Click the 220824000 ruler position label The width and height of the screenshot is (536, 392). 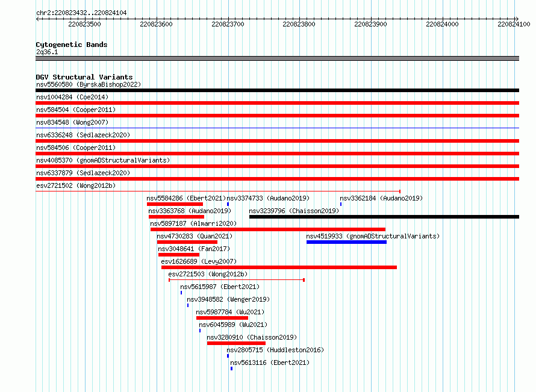(x=442, y=24)
